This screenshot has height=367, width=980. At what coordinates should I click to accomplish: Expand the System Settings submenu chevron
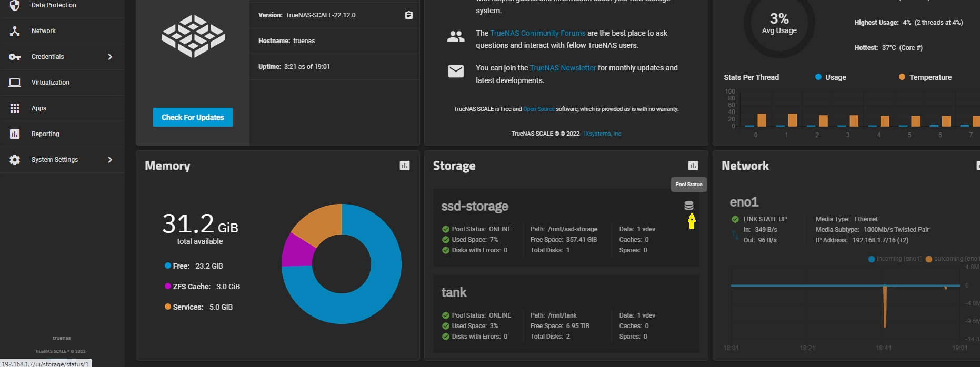click(x=110, y=160)
